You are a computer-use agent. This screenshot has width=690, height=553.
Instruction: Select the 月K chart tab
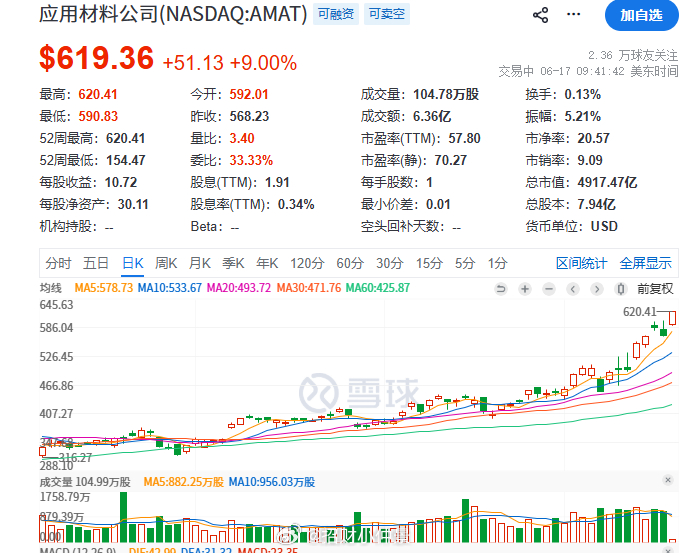199,263
